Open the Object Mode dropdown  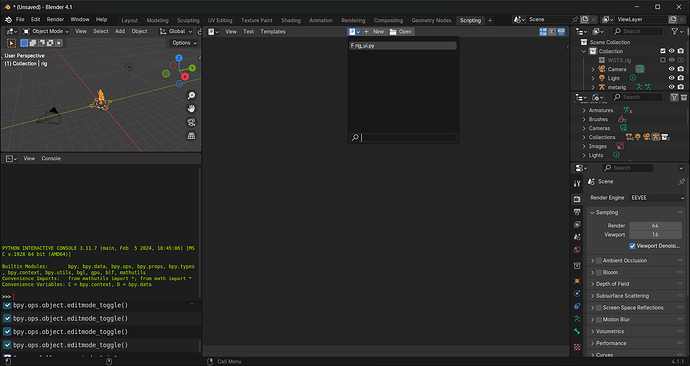[46, 31]
